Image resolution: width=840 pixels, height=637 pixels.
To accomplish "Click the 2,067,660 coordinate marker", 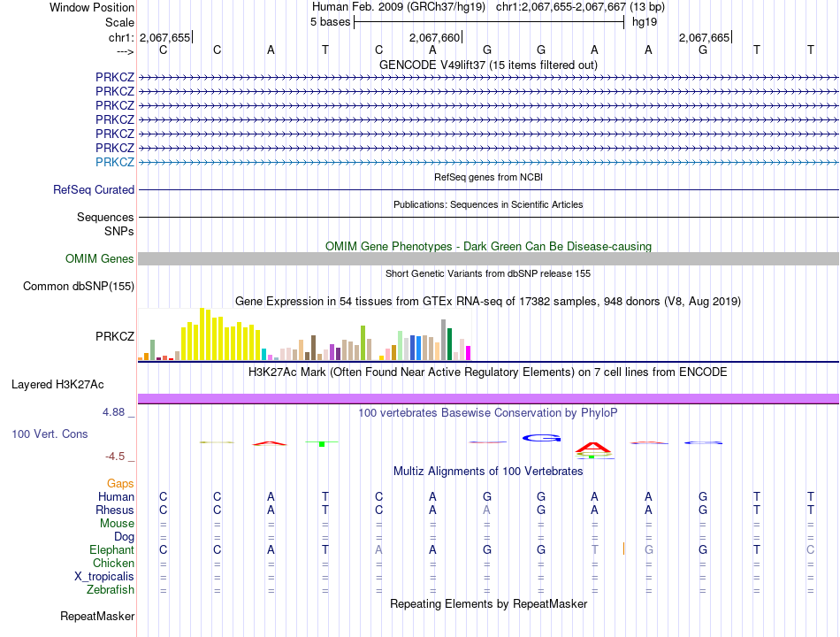I will click(x=434, y=37).
